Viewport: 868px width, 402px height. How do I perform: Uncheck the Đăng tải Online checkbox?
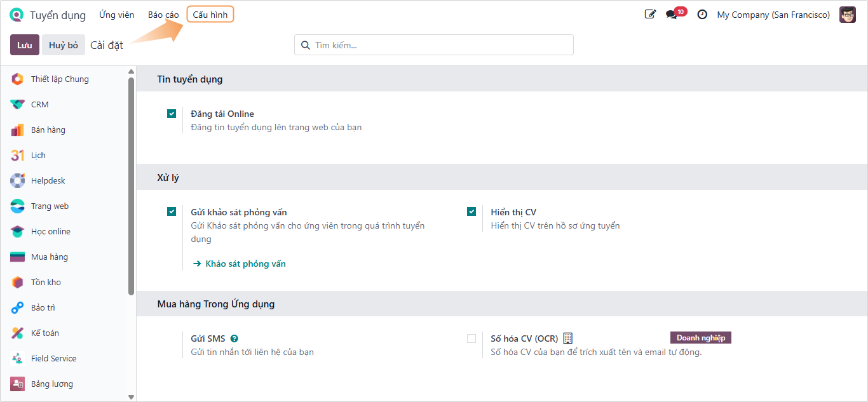[x=172, y=114]
